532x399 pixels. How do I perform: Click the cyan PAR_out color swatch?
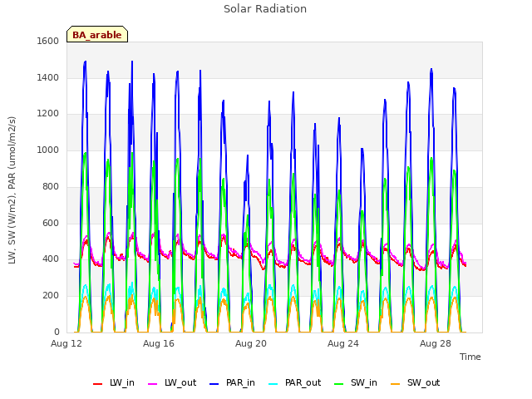click(273, 384)
